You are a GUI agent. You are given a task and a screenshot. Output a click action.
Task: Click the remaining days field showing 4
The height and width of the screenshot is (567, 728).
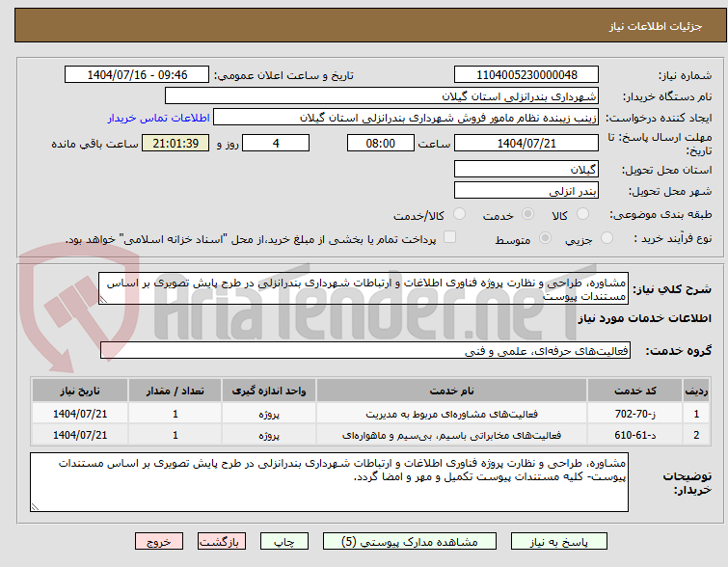click(x=276, y=143)
